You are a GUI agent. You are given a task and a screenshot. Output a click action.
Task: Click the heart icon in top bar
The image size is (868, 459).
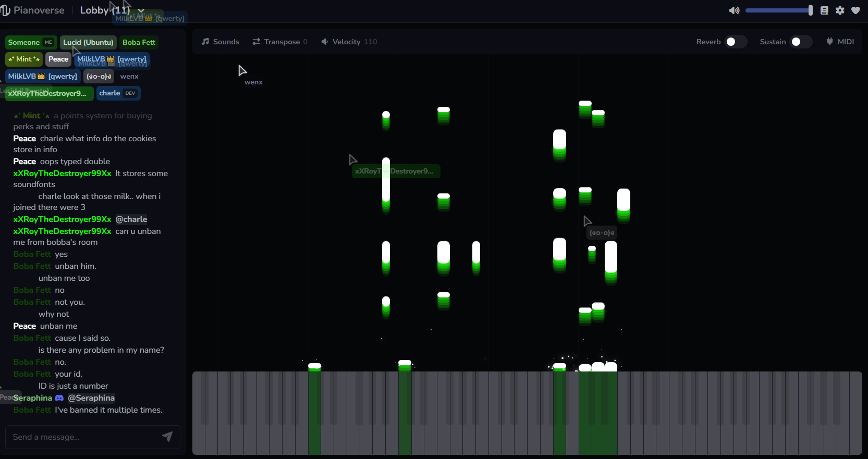click(x=855, y=10)
